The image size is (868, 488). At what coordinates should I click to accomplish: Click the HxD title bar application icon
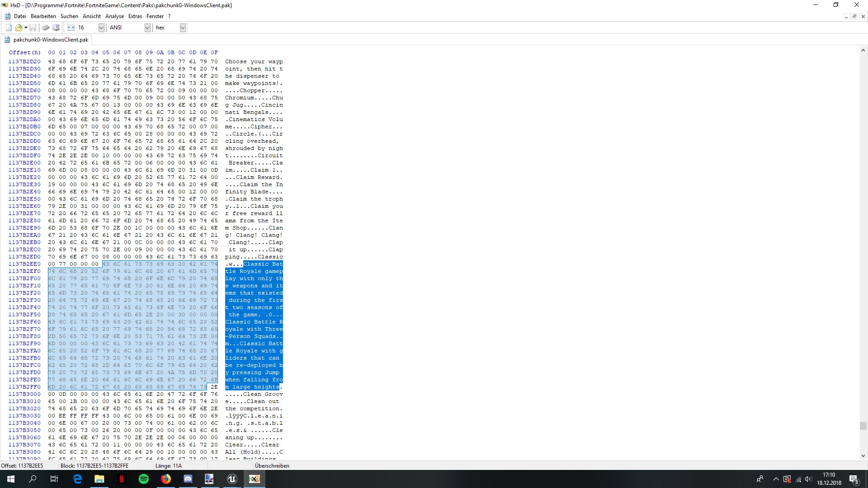[5, 5]
